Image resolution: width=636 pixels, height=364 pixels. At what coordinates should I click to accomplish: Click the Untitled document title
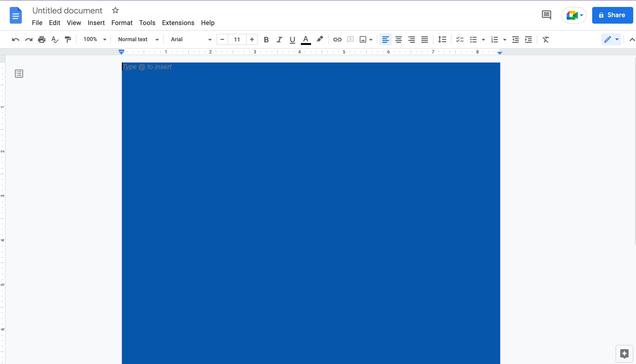click(67, 10)
